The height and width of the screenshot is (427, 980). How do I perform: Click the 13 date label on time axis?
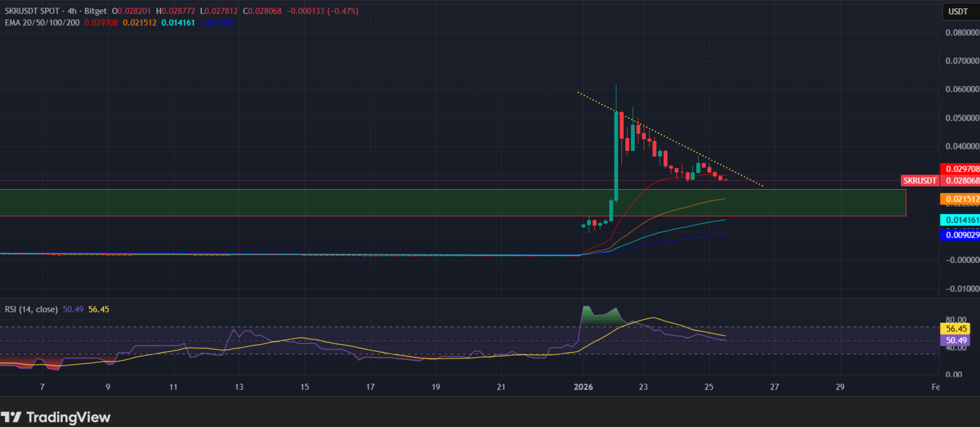point(239,387)
